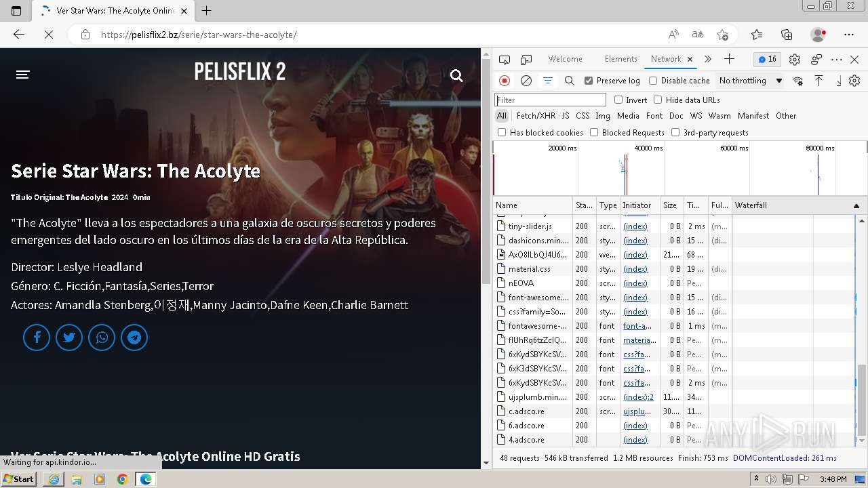Open browser Settings and more menu

(x=849, y=35)
